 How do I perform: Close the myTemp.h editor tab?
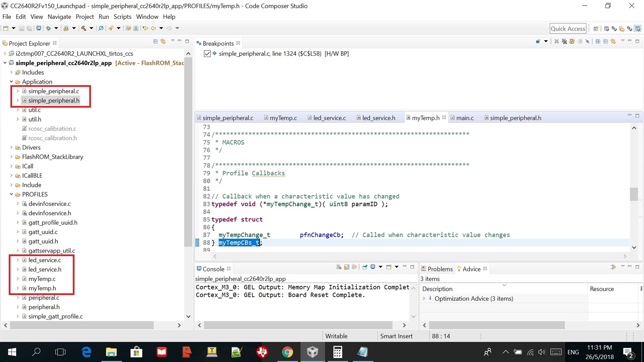click(x=444, y=117)
